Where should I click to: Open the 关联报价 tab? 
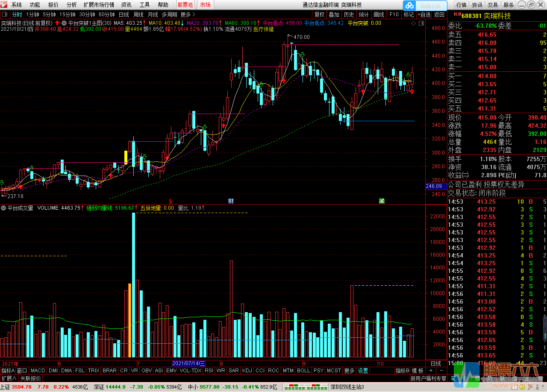click(31, 378)
